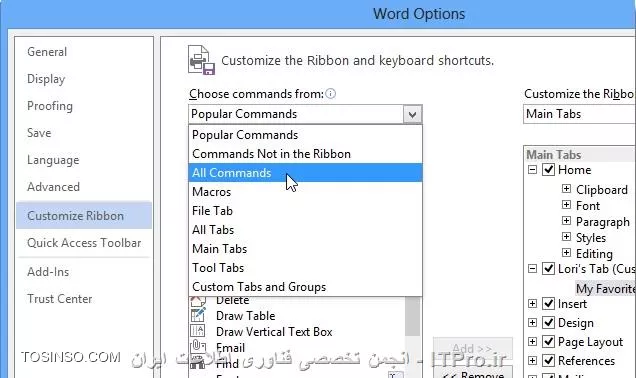Viewport: 636px width, 378px height.
Task: Open the Choose commands from dropdown arrow
Action: click(413, 114)
